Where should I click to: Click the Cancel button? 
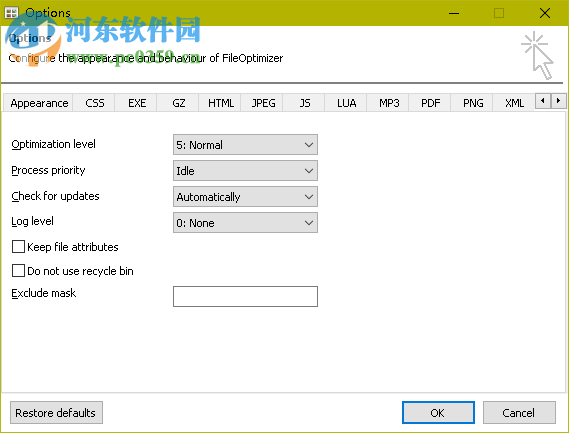pos(519,413)
